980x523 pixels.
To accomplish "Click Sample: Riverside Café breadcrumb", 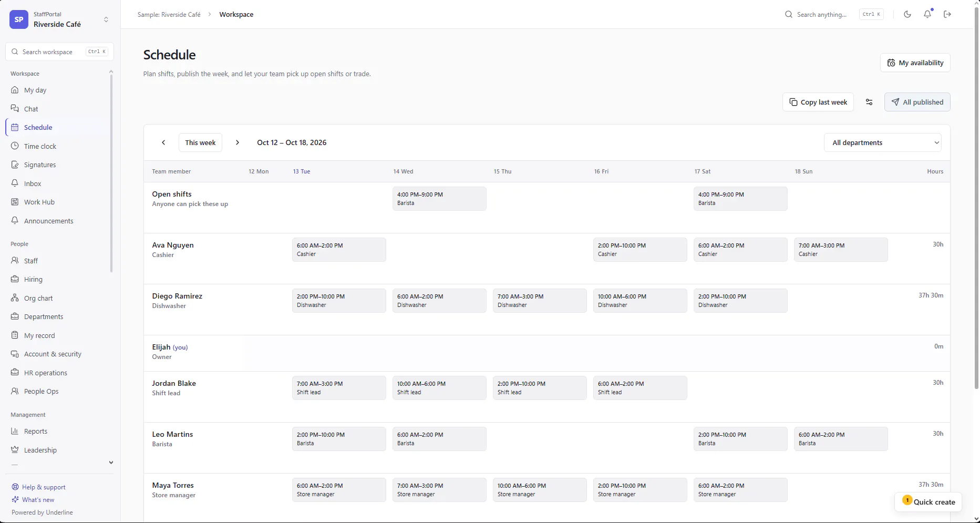I will coord(169,14).
